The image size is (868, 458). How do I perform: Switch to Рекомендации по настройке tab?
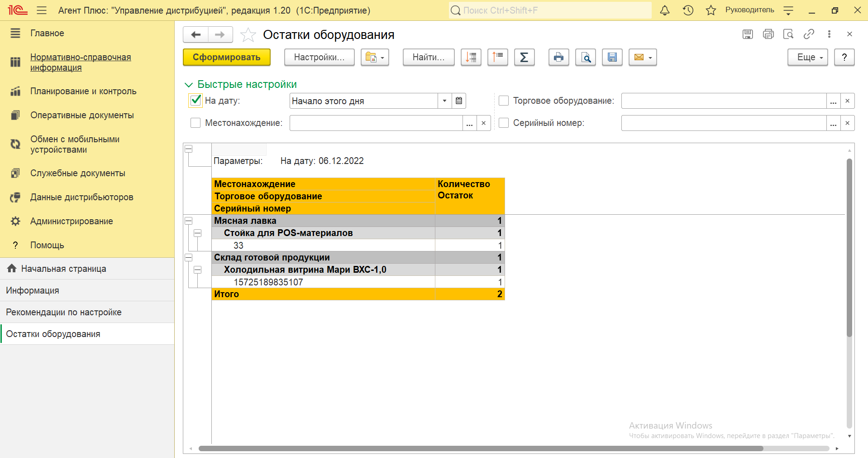87,312
